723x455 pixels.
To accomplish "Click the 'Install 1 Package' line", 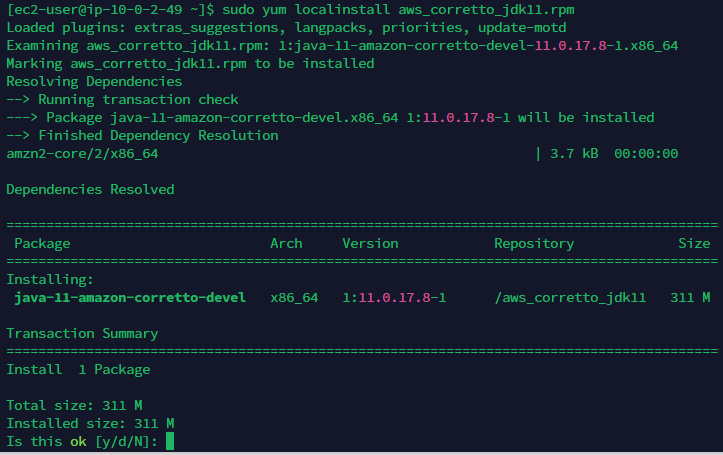I will pos(78,370).
